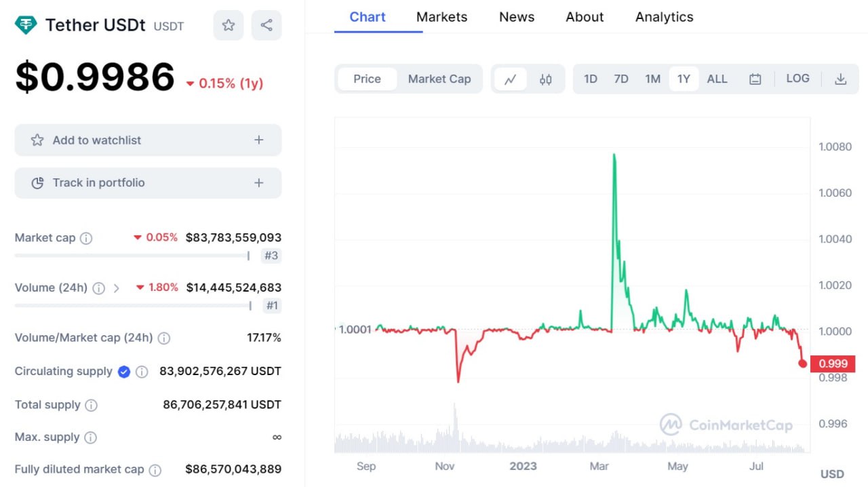Click the info icon next to Max. supply

point(90,437)
